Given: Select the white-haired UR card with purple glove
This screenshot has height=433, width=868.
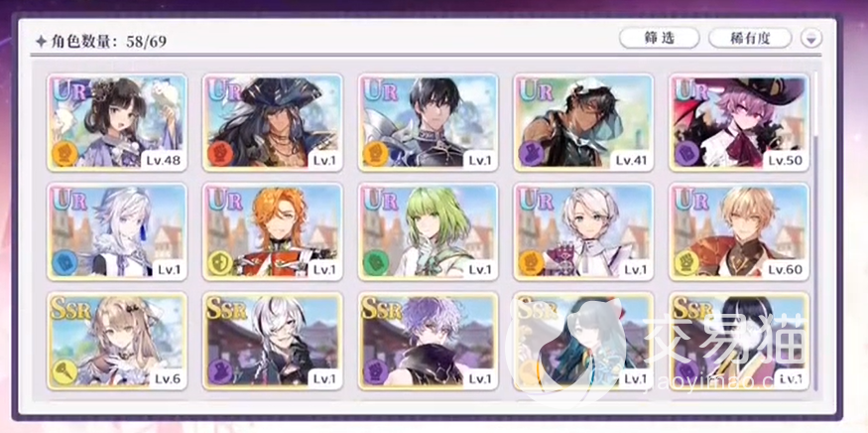Looking at the screenshot, I should [584, 231].
